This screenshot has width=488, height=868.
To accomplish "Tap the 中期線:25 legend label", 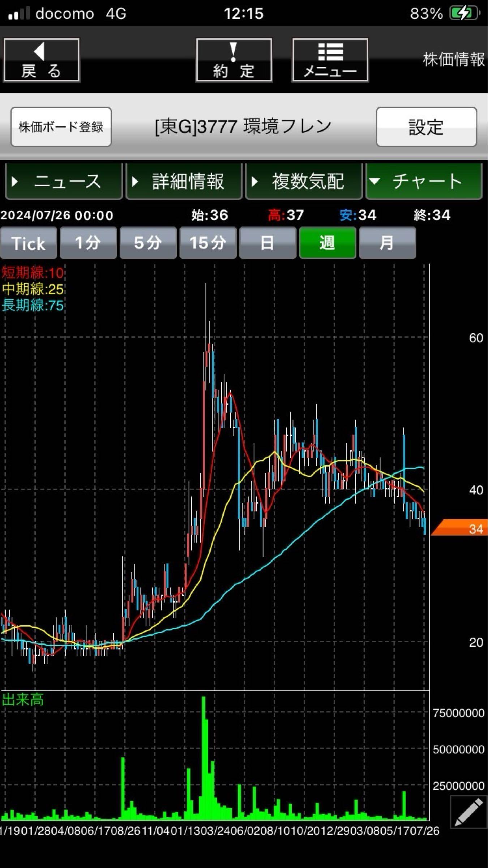I will [33, 289].
